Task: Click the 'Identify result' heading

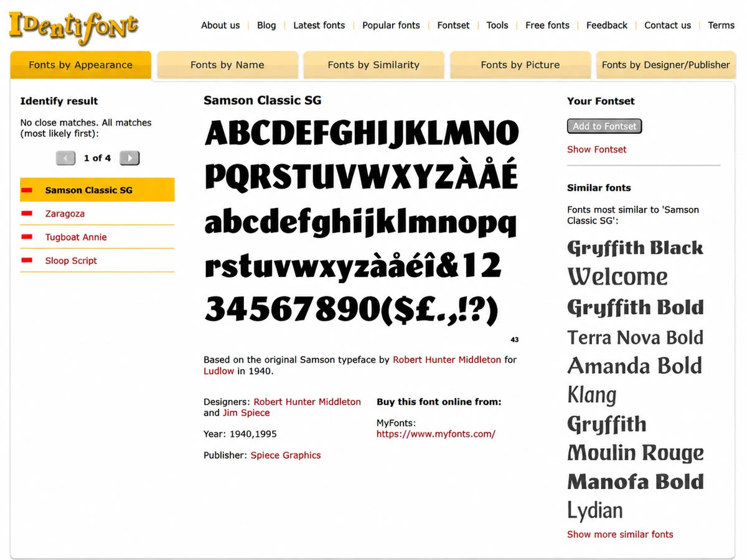Action: [x=59, y=101]
